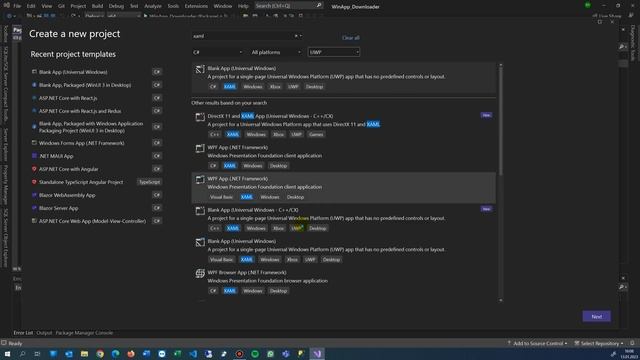
Task: Click the Visual Basic Blank App (Universal Windows) icon
Action: click(x=200, y=242)
